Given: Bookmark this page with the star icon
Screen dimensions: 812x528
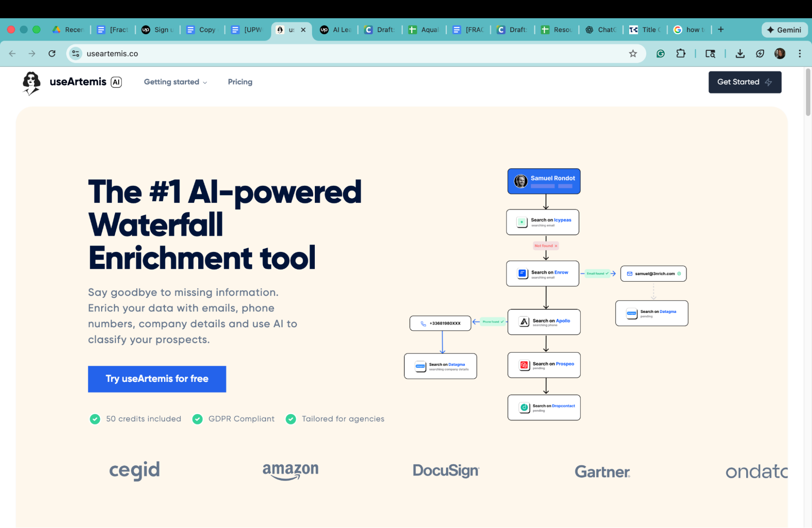Looking at the screenshot, I should (632, 54).
